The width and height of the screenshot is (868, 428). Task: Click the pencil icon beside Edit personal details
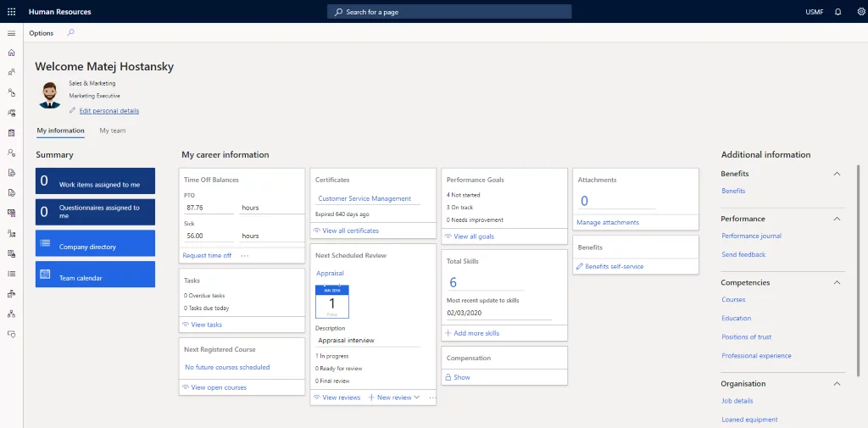73,111
